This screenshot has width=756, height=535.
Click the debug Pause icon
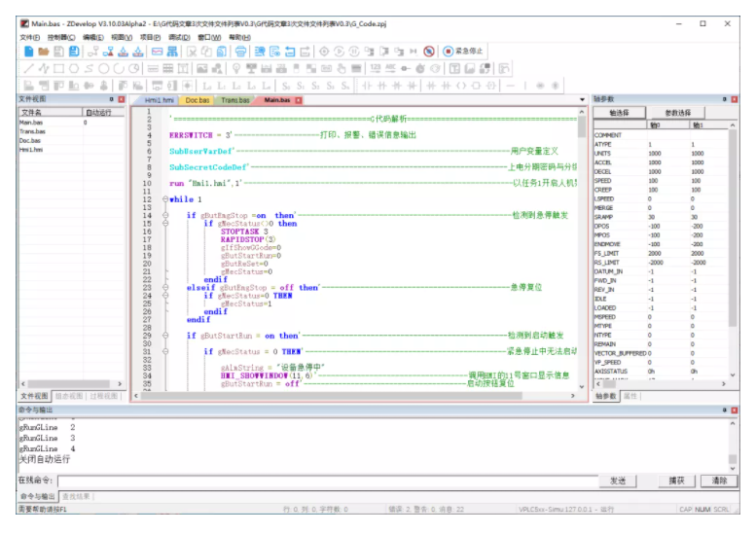354,52
